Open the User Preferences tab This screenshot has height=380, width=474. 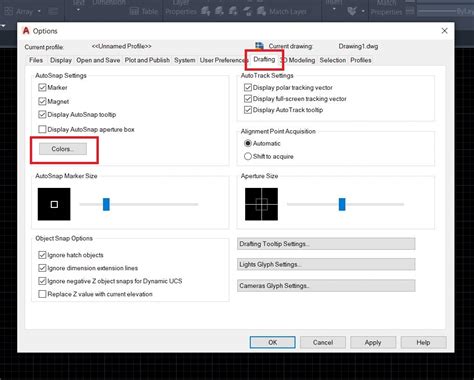click(223, 60)
